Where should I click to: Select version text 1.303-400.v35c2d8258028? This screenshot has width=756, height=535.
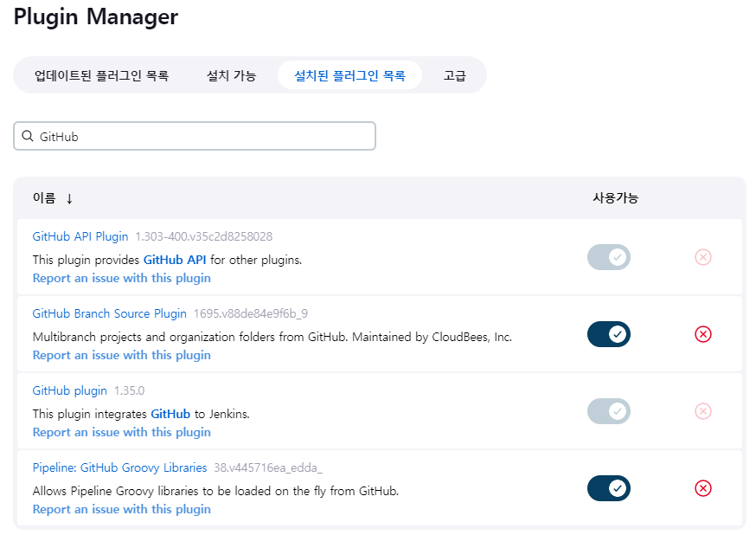[204, 236]
